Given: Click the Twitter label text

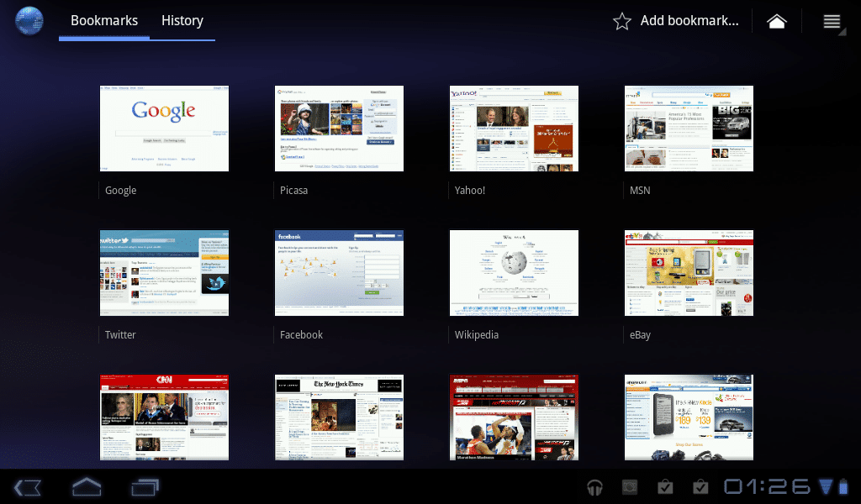Looking at the screenshot, I should point(120,334).
